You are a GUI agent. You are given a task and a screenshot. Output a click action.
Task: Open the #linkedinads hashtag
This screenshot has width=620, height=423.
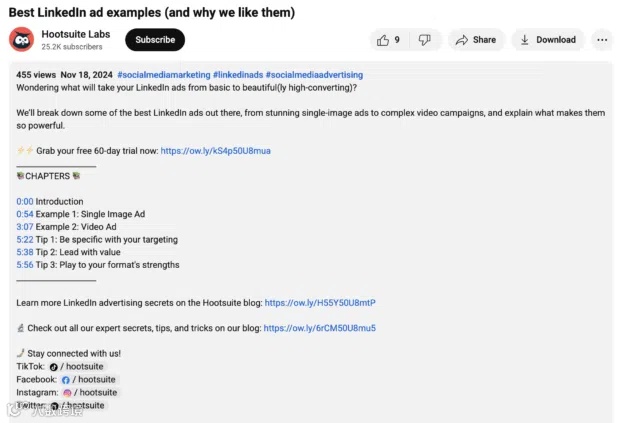coord(238,75)
